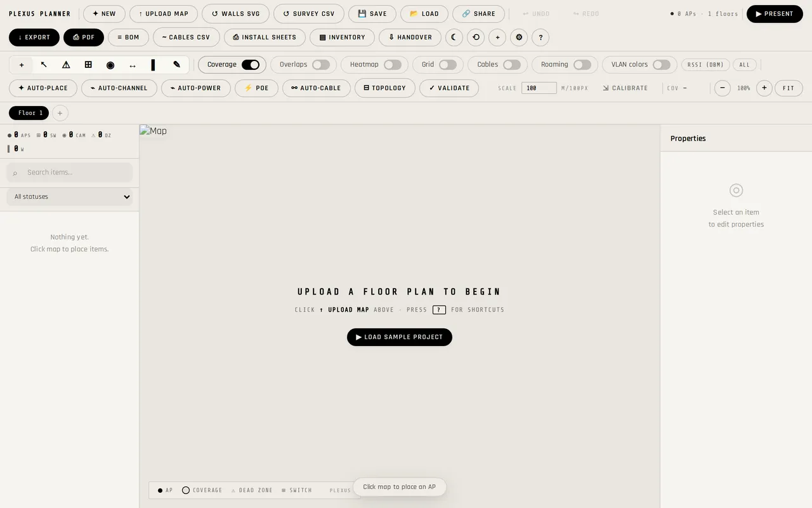
Task: Click the Share link button
Action: coord(479,14)
